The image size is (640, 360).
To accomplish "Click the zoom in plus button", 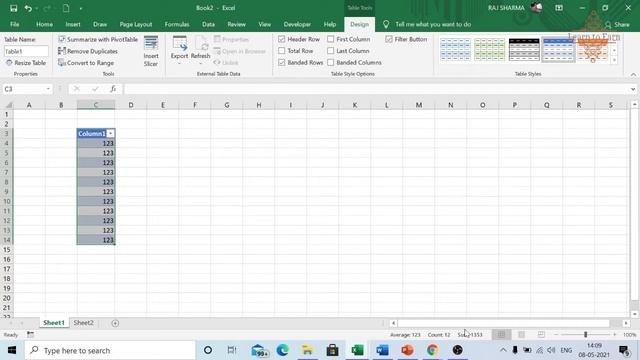I will tap(614, 335).
